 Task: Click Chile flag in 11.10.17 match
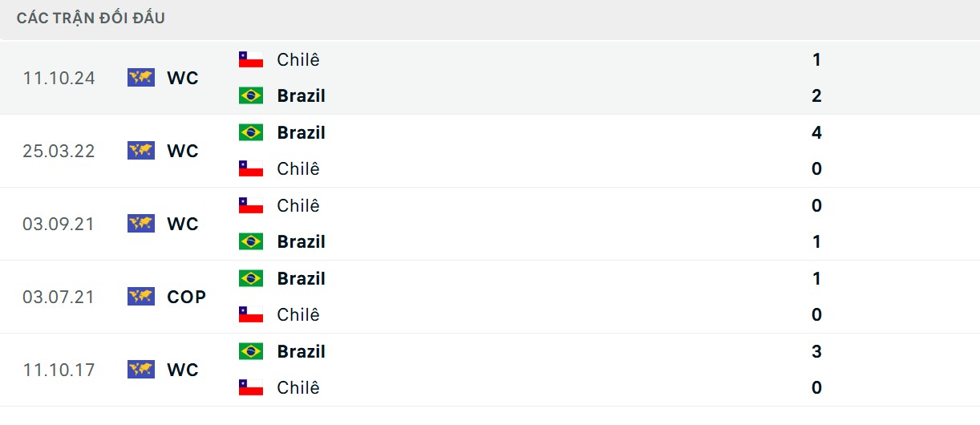[x=251, y=387]
